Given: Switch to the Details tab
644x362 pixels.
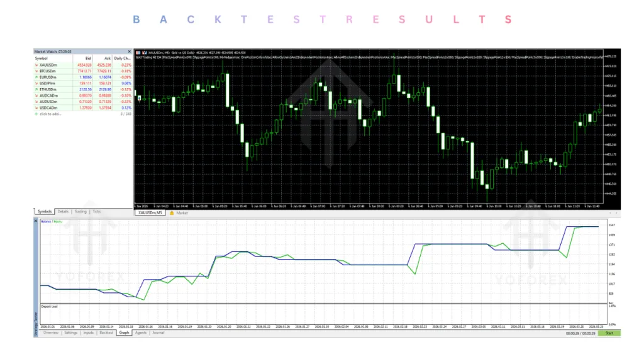Looking at the screenshot, I should 63,212.
